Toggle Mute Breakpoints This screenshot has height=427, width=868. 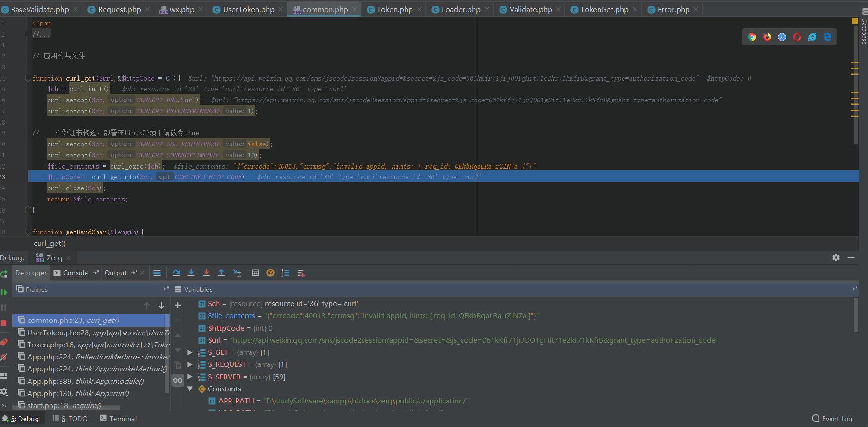point(4,357)
